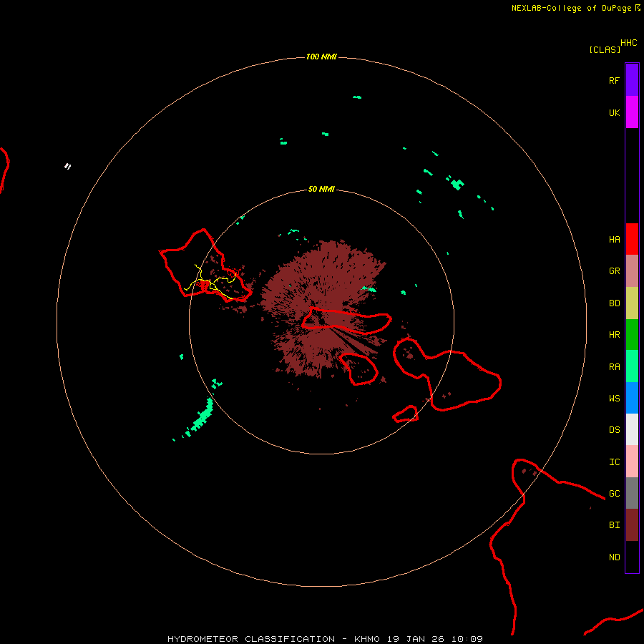Click the small white marker outside the 100 NMI ring

pyautogui.click(x=68, y=166)
